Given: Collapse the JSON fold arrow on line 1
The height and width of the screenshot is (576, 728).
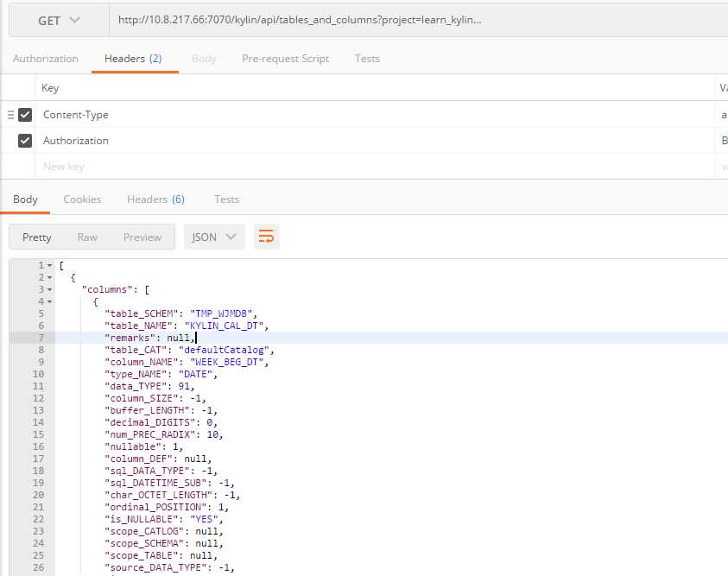Looking at the screenshot, I should click(50, 265).
